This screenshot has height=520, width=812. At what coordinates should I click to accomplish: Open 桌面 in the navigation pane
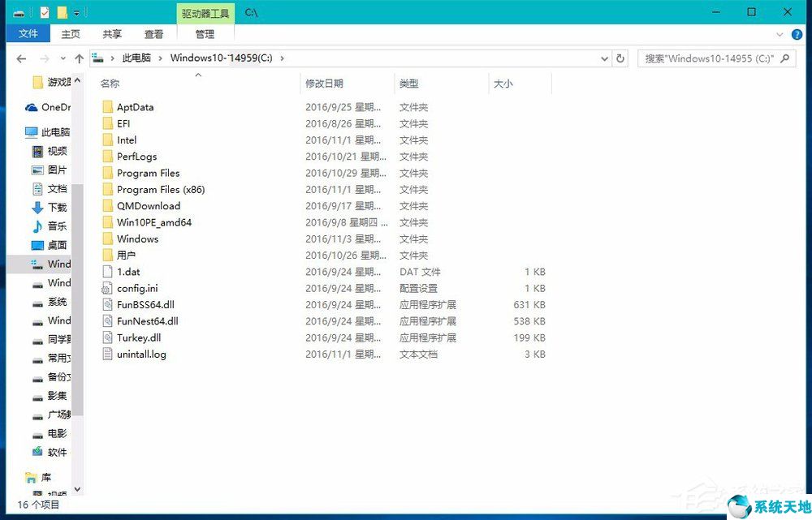coord(50,245)
